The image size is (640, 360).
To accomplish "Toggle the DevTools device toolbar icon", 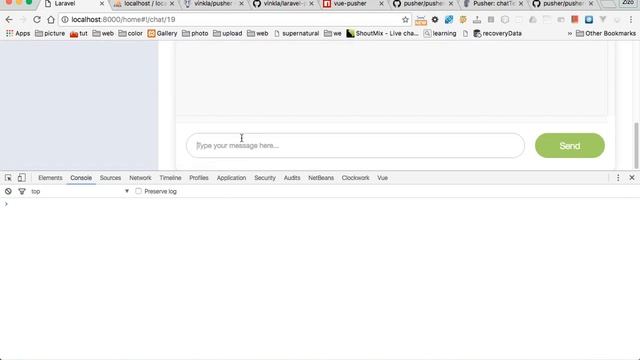I will (x=22, y=178).
